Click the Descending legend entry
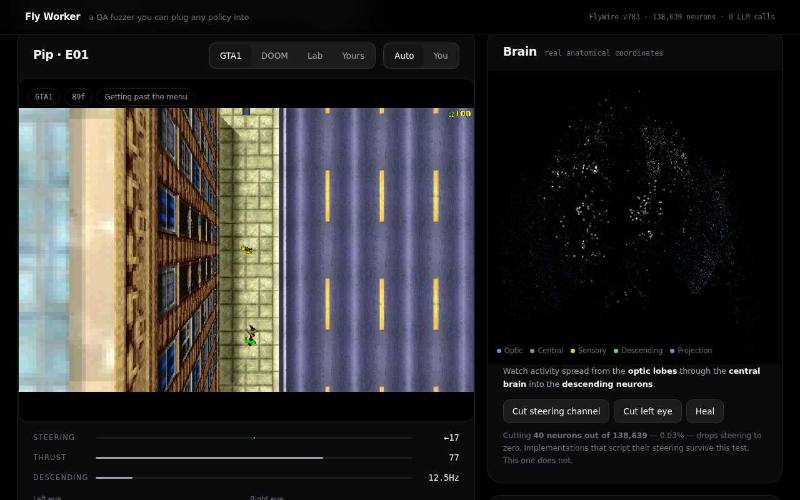 click(x=638, y=351)
